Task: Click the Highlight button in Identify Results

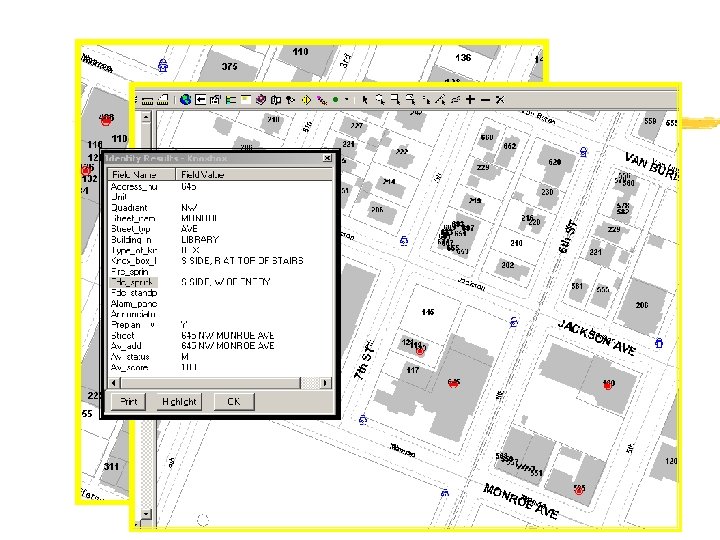Action: [179, 401]
